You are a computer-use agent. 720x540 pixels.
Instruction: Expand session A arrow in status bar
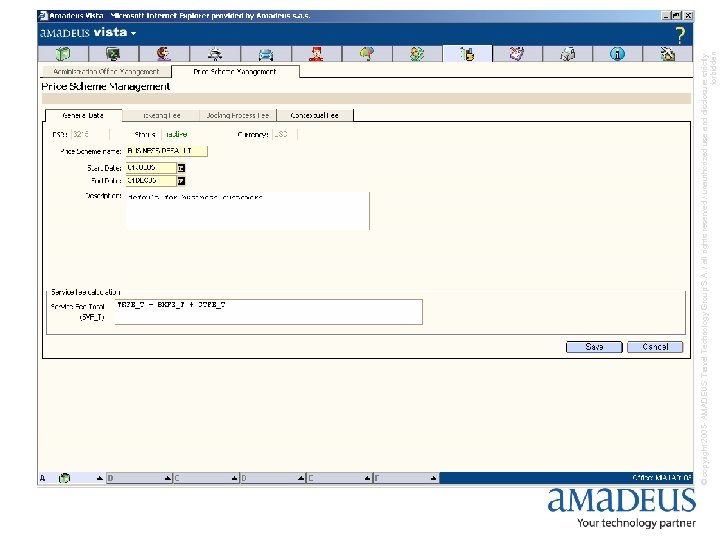pyautogui.click(x=100, y=478)
